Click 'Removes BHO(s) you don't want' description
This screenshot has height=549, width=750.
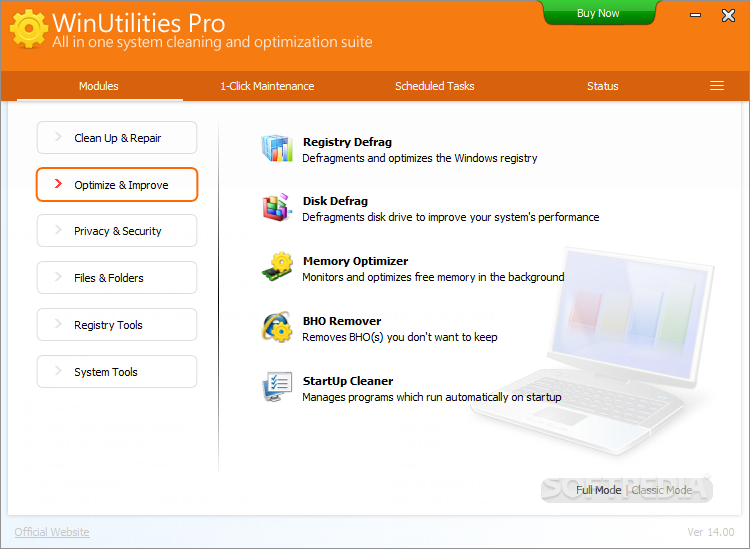tap(400, 337)
